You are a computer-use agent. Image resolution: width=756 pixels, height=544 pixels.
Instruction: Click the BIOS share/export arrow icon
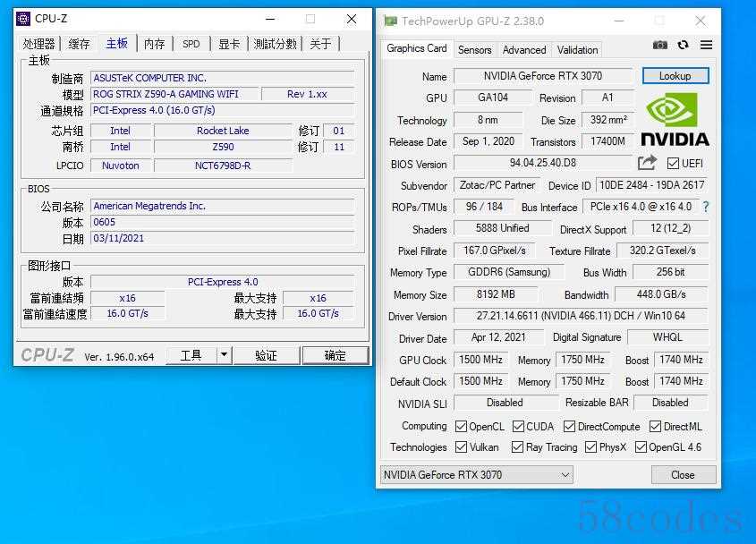click(x=647, y=163)
